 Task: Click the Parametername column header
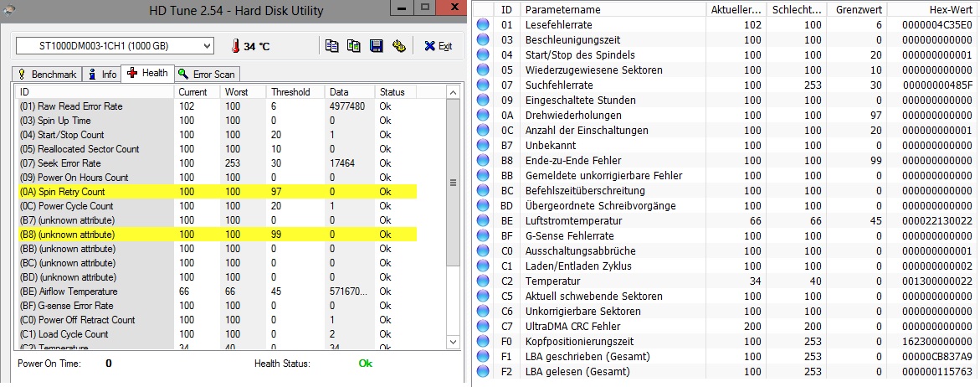(613, 10)
